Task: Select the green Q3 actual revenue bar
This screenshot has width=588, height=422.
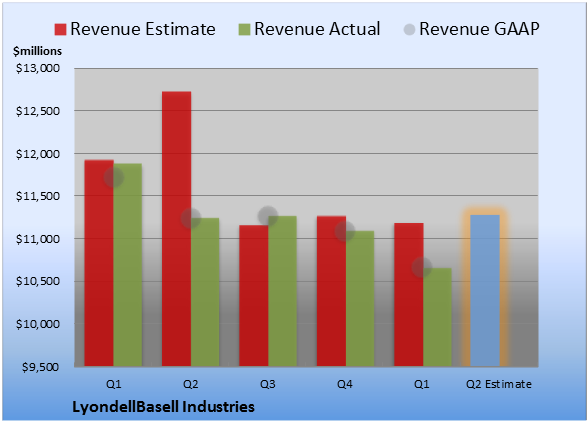Action: click(282, 291)
